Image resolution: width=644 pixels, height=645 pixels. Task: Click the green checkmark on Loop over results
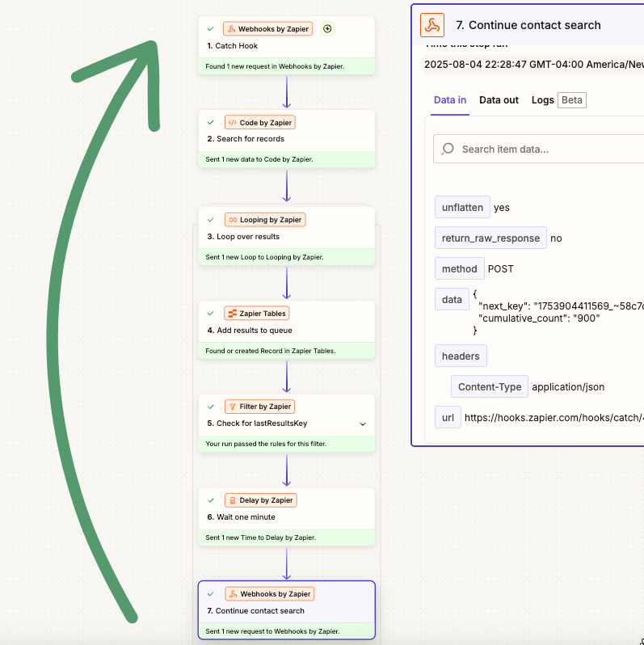coord(211,220)
